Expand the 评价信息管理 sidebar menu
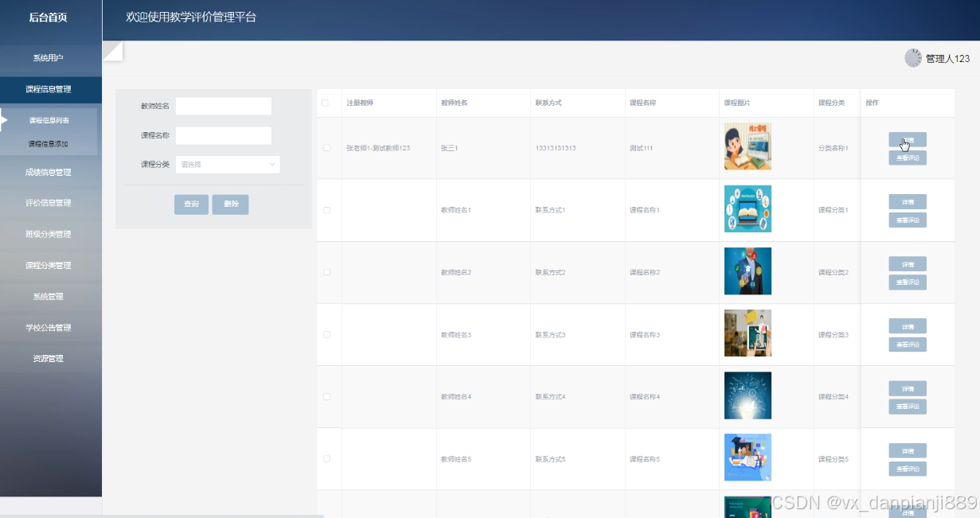Screen dimensions: 980x518 pos(48,203)
